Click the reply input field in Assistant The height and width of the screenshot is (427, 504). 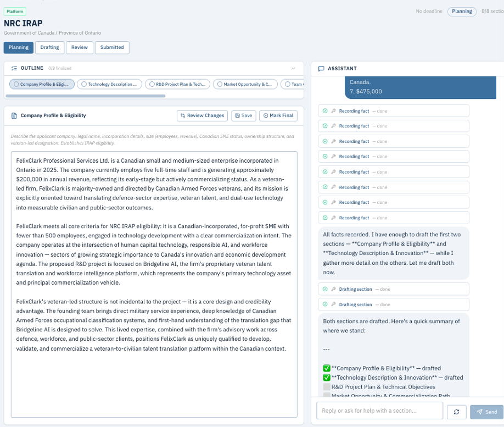(379, 411)
